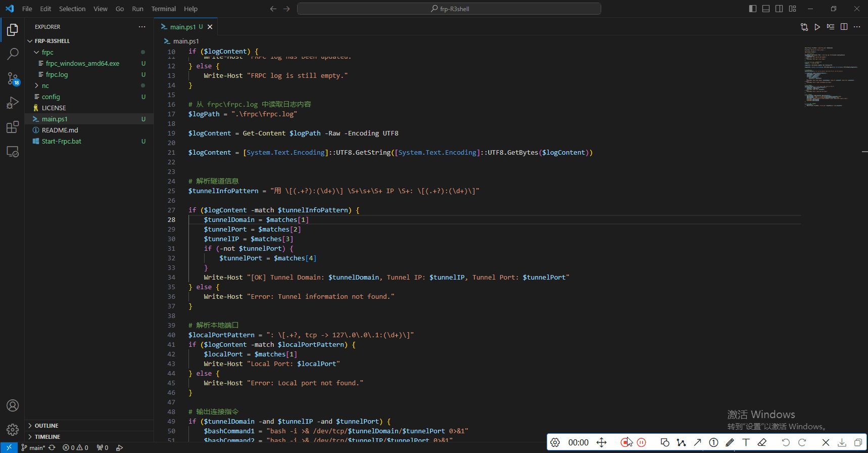Select the pencil drawing tool

click(730, 442)
